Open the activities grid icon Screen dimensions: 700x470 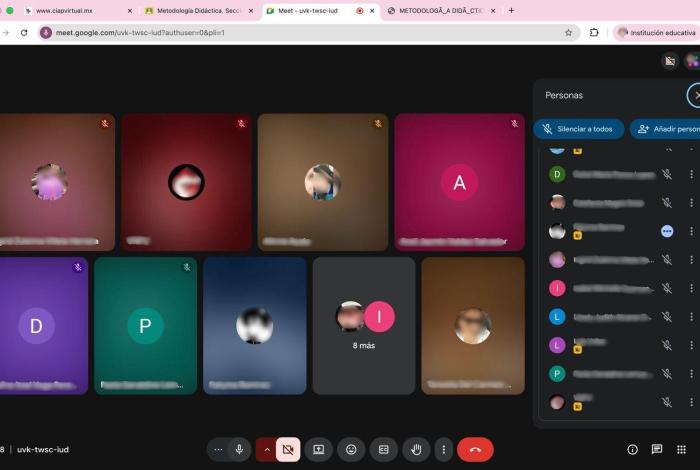coord(682,450)
